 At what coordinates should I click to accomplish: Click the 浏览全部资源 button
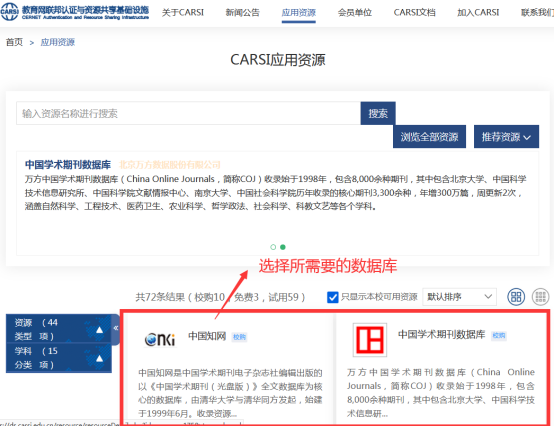click(429, 136)
